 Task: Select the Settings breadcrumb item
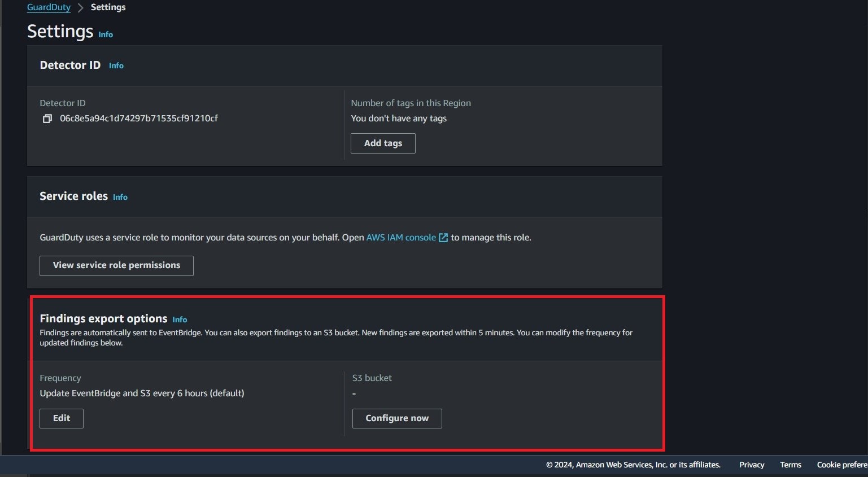coord(108,7)
